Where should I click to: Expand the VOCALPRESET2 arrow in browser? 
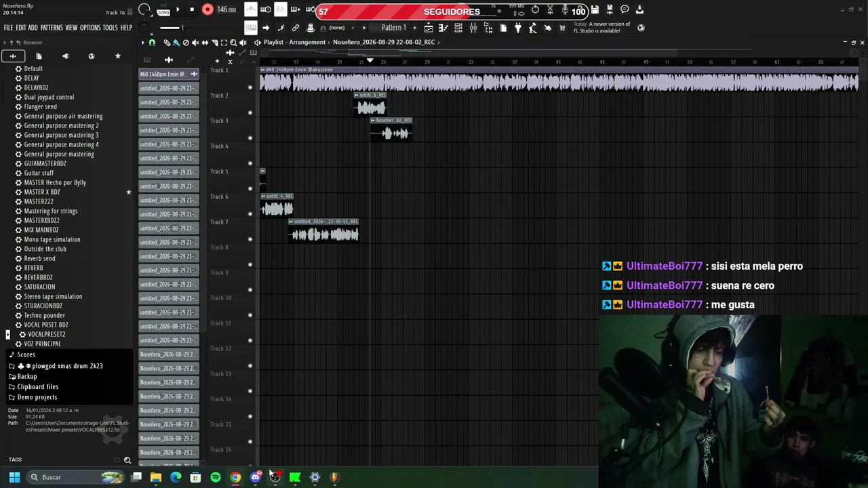7,334
